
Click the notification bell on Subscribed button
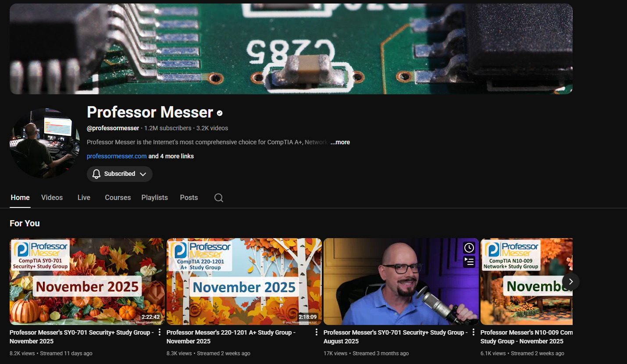coord(96,174)
